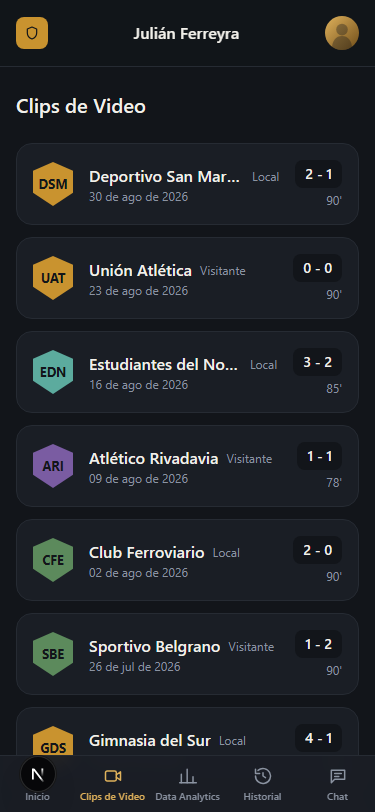Open the Deportivo San Martín match card
The image size is (375, 812).
pyautogui.click(x=188, y=184)
